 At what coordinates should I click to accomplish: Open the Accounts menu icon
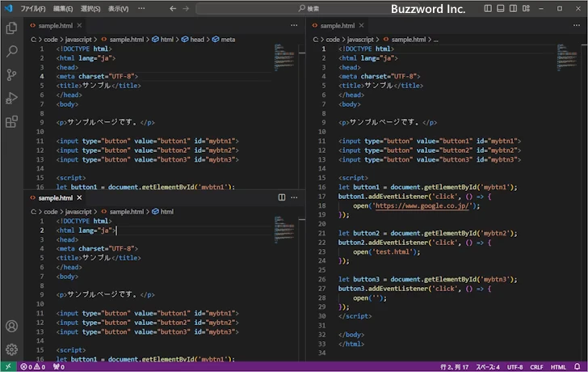pyautogui.click(x=11, y=327)
